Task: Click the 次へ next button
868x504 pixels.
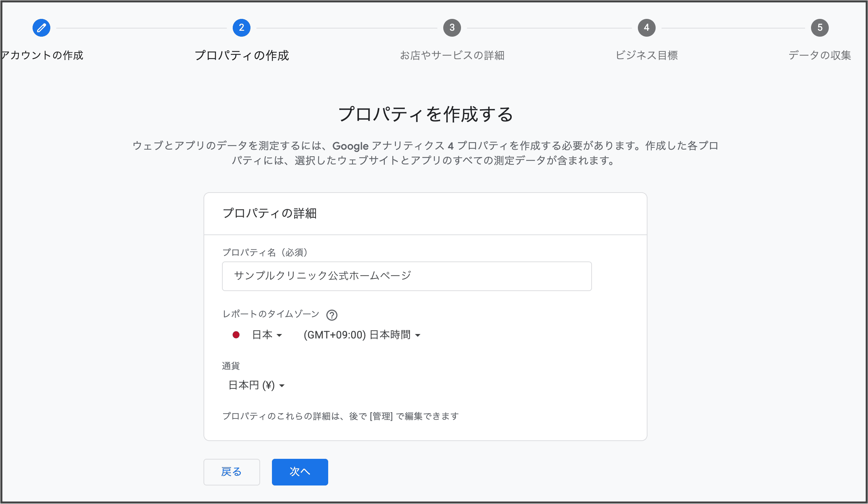Action: point(300,472)
